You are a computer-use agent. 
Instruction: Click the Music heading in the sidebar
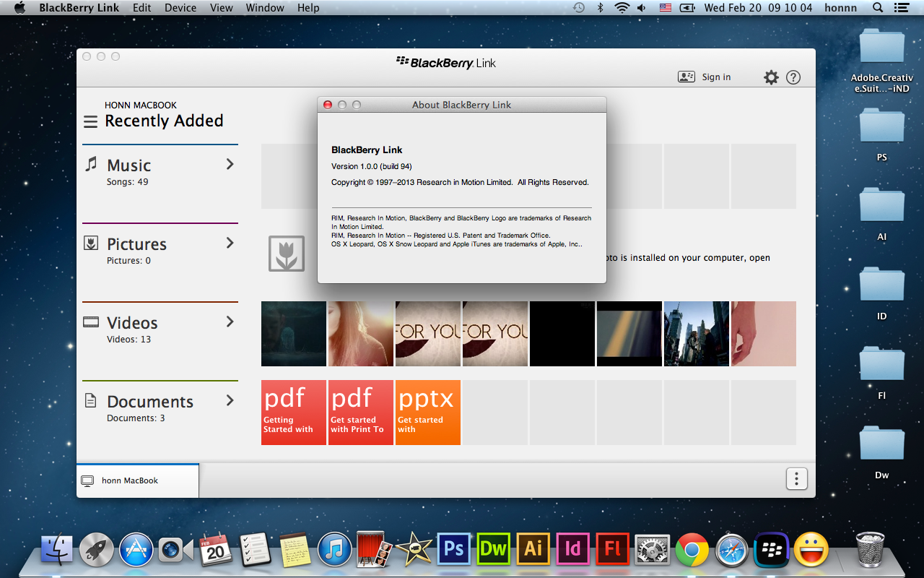pyautogui.click(x=129, y=165)
